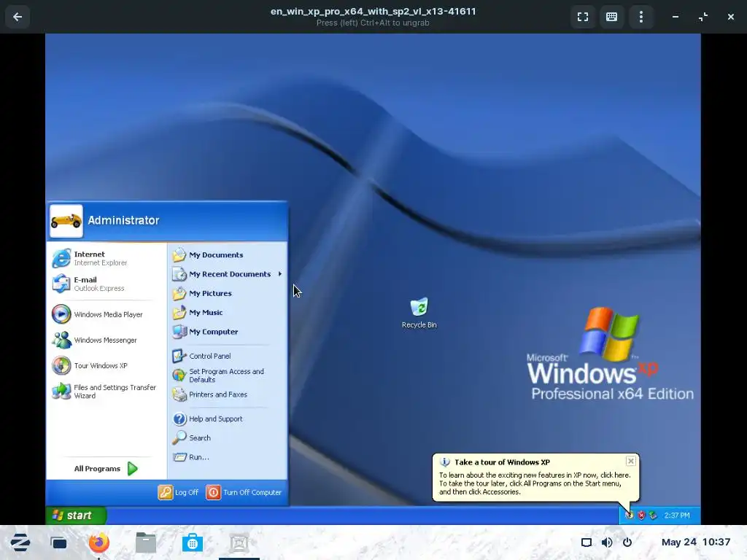
Task: Expand All Programs menu
Action: coord(107,469)
